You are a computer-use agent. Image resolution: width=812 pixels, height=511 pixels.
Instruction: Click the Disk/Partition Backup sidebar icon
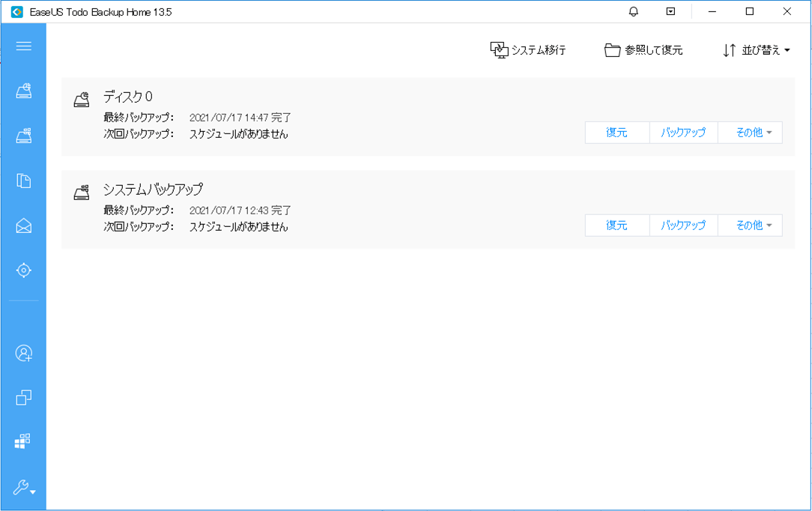tap(23, 91)
